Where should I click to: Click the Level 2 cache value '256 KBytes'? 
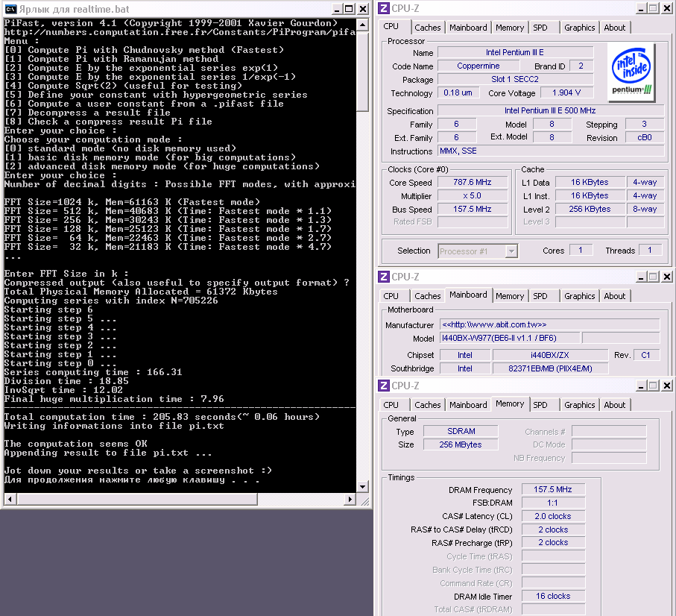click(x=590, y=210)
